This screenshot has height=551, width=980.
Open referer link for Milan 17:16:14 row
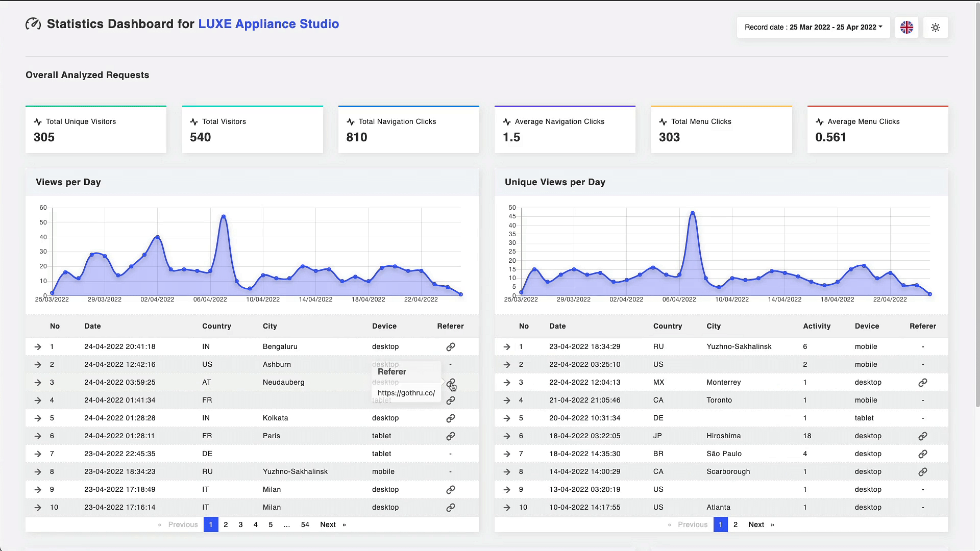click(450, 508)
